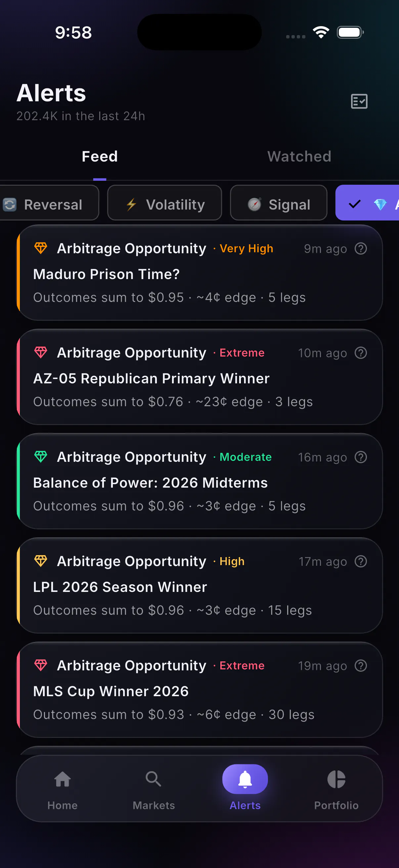Image resolution: width=399 pixels, height=868 pixels.
Task: Open the Maduro Prison Time? alert card
Action: 200,272
